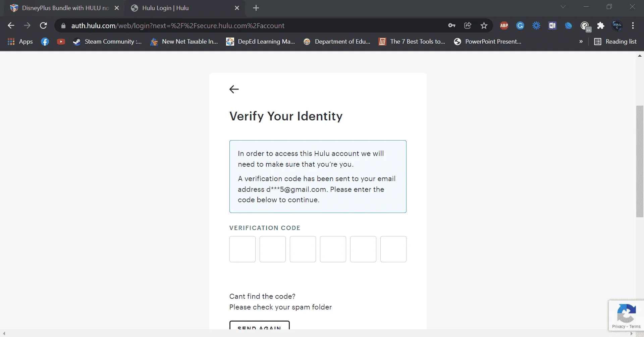The width and height of the screenshot is (644, 337).
Task: Open the Facebook bookmark
Action: [x=45, y=42]
